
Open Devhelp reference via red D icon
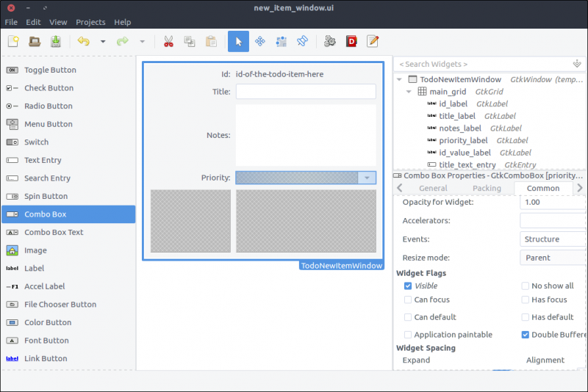click(x=351, y=42)
